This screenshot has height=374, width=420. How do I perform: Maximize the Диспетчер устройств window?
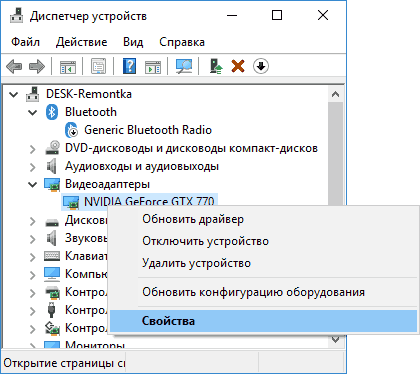[x=277, y=15]
